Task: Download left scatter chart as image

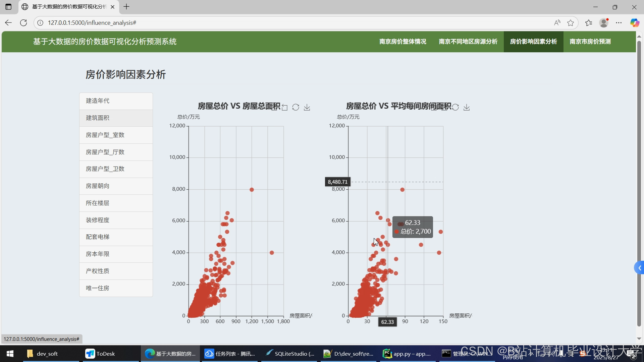Action: [x=307, y=107]
